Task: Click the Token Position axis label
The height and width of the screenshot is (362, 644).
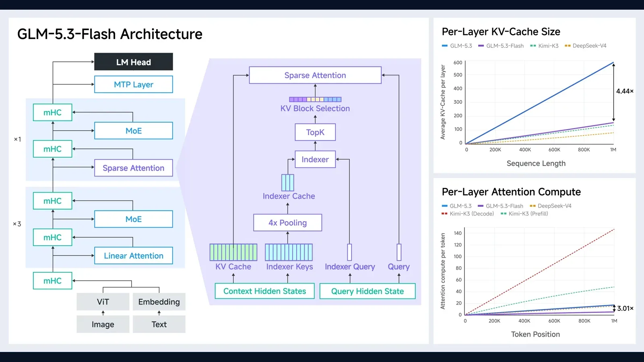Action: click(535, 334)
